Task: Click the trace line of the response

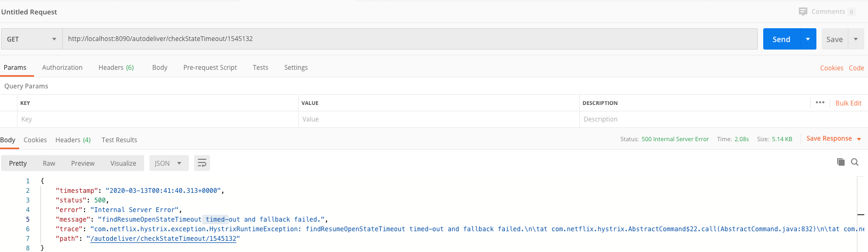Action: pyautogui.click(x=460, y=229)
